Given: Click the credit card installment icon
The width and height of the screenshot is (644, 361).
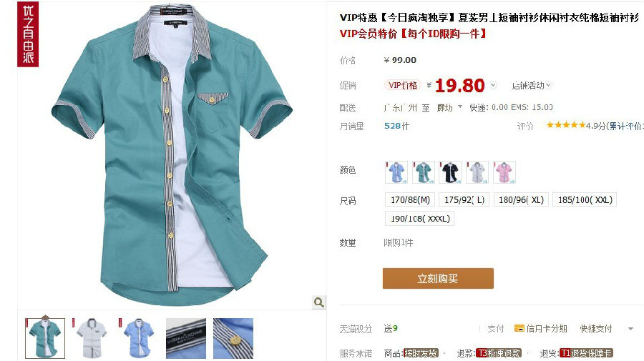Looking at the screenshot, I should [519, 328].
